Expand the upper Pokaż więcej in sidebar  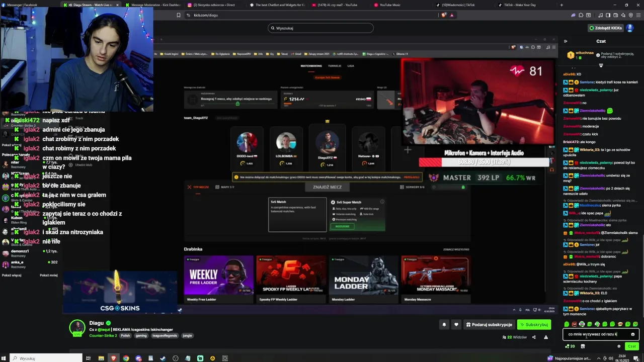[x=12, y=145]
